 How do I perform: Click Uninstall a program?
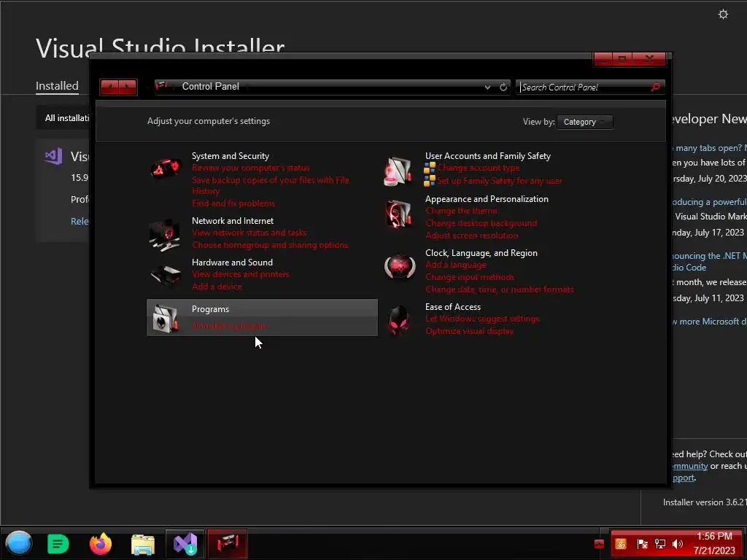pyautogui.click(x=230, y=326)
